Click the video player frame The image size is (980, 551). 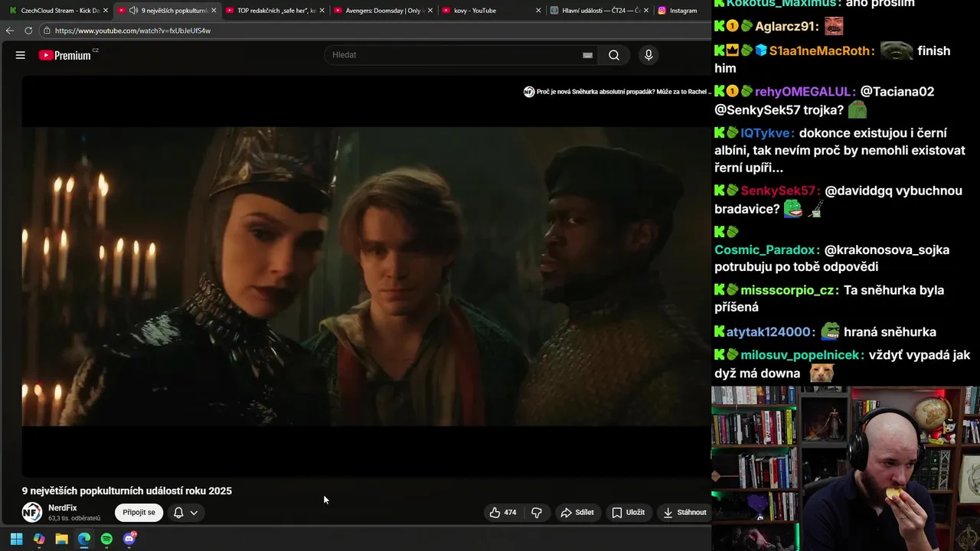click(x=366, y=275)
